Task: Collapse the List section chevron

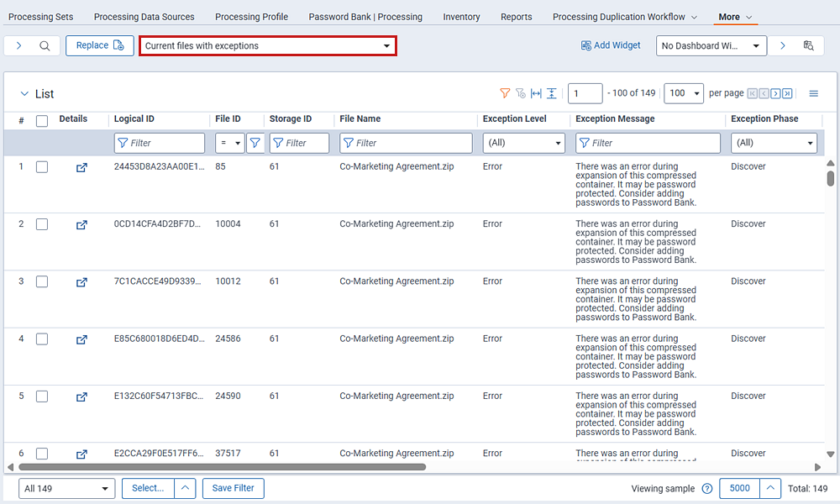Action: [24, 93]
